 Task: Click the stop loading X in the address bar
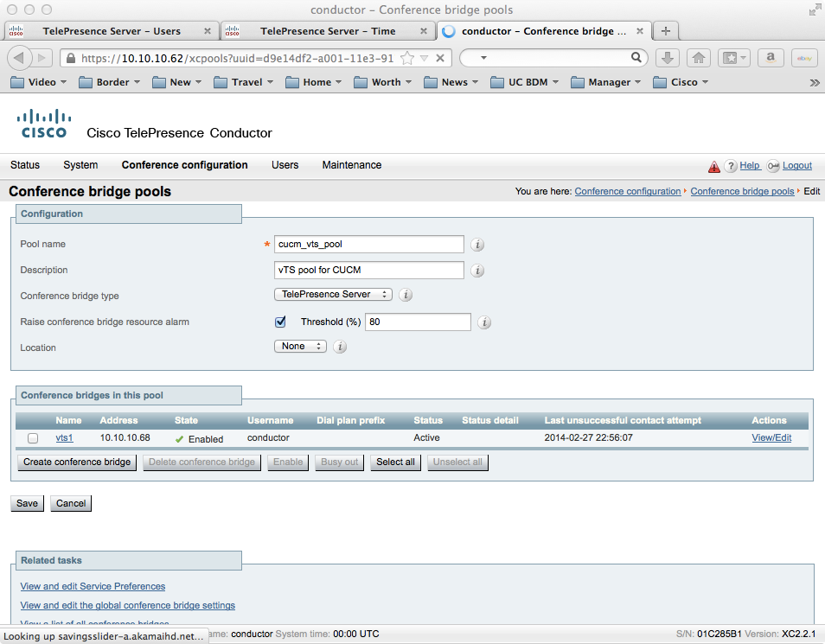[x=440, y=59]
